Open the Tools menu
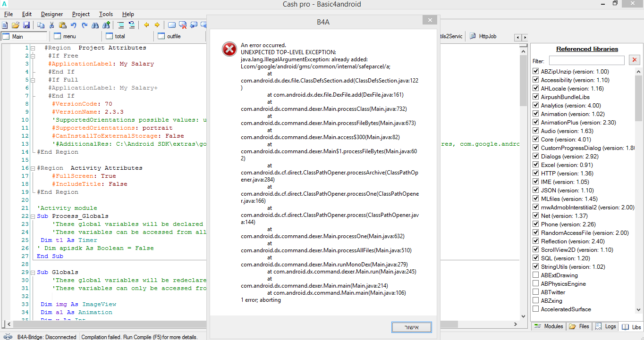 point(106,14)
